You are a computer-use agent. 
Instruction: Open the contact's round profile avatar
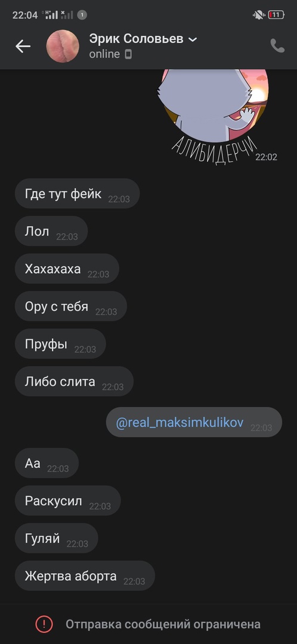63,46
